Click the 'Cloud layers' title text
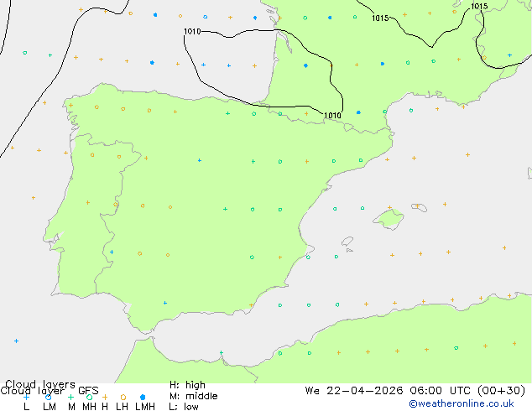Image resolution: width=532 pixels, height=411 pixels. [40, 384]
